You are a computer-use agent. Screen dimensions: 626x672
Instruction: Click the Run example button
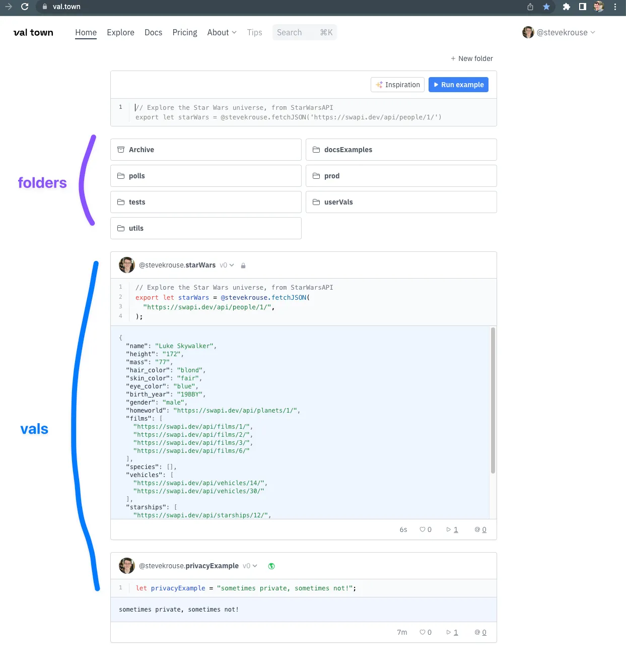click(458, 85)
